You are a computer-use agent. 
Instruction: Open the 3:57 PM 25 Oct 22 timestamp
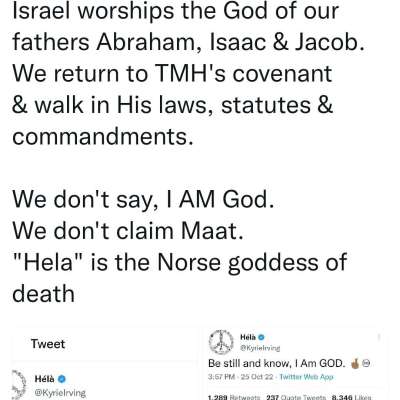point(240,377)
